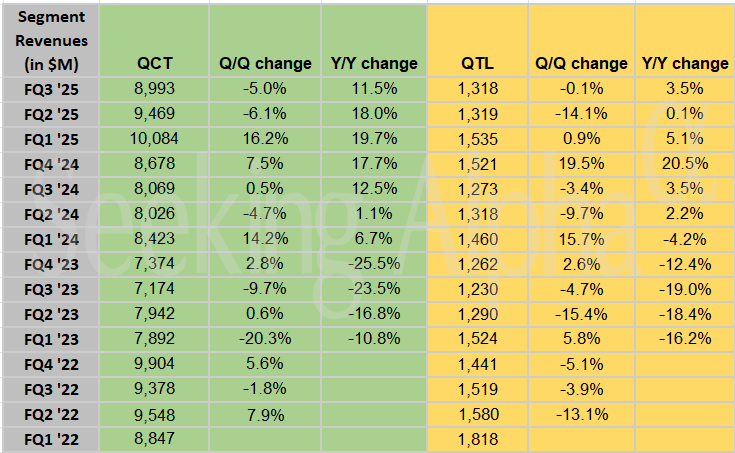Click the QCT column header

[155, 63]
